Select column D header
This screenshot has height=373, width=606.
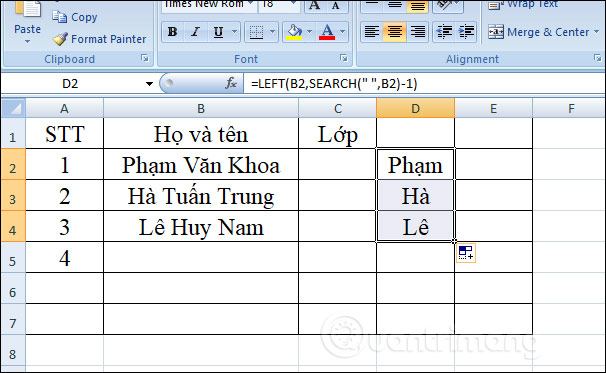pos(415,109)
